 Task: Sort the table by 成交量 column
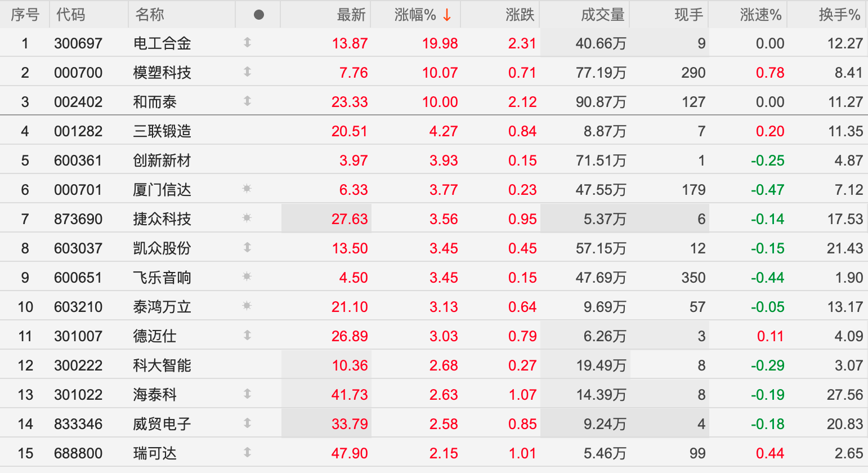(x=602, y=15)
